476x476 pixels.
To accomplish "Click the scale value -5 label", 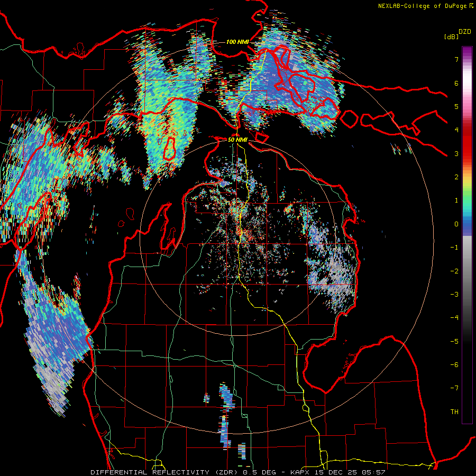I will pyautogui.click(x=454, y=342).
